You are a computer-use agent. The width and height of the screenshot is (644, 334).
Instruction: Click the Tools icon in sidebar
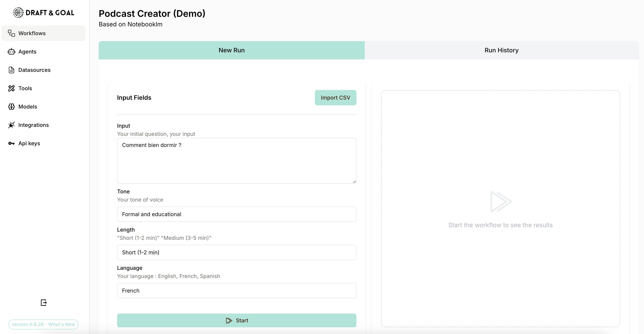pos(11,88)
